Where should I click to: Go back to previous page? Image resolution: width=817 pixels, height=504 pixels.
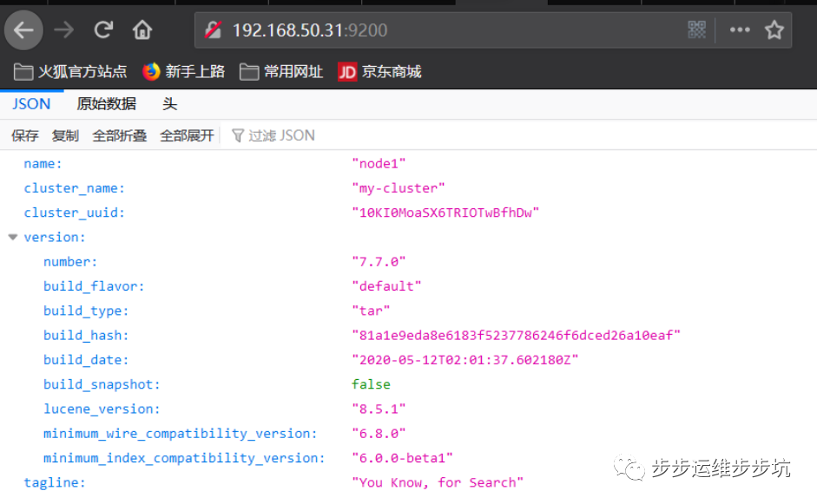pos(23,30)
